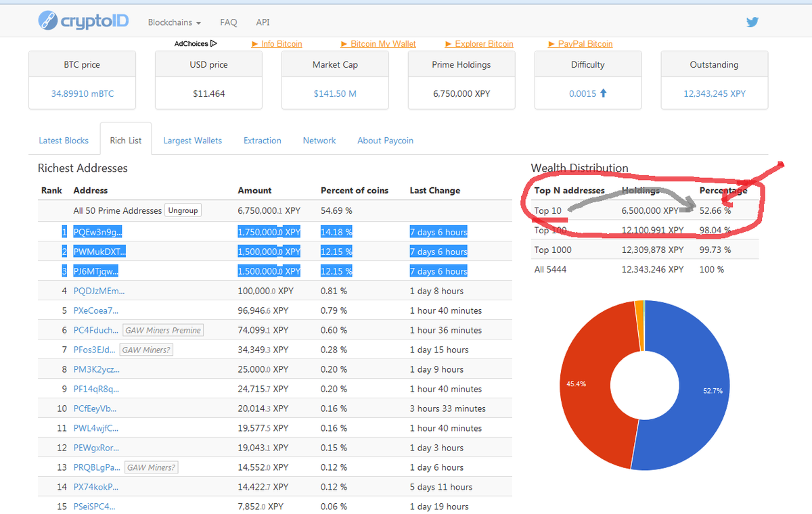Open the API page
This screenshot has height=514, width=812.
(263, 22)
